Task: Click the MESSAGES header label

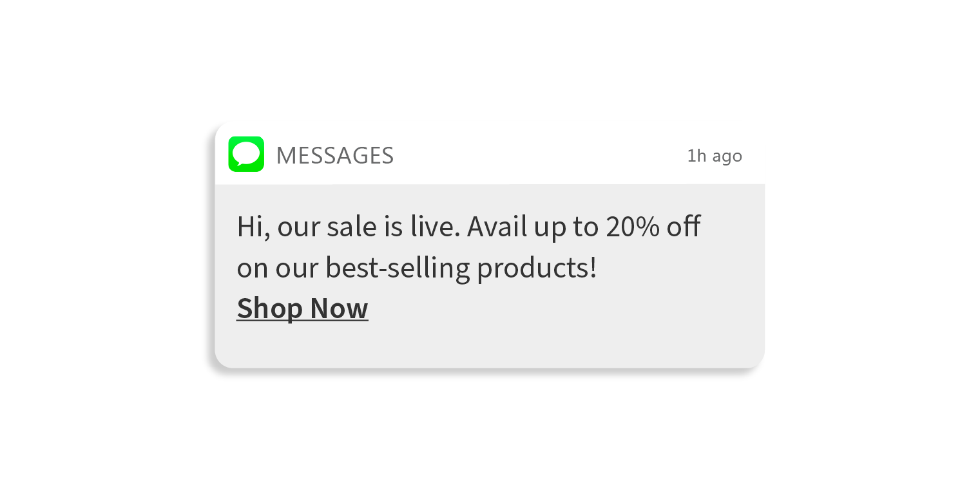Action: point(334,156)
